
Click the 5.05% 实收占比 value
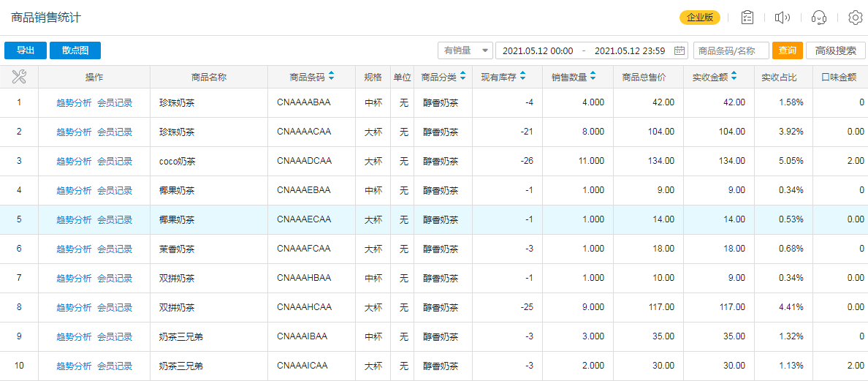pyautogui.click(x=791, y=161)
